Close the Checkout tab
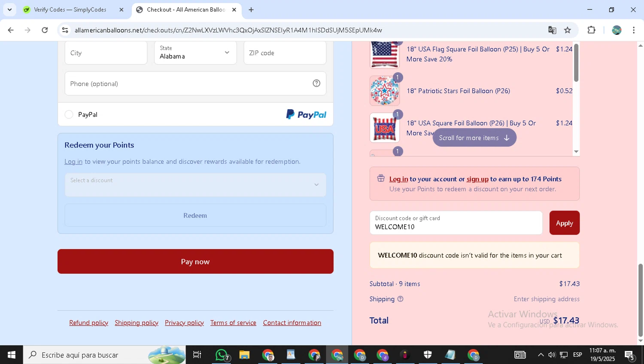The height and width of the screenshot is (364, 644). pyautogui.click(x=234, y=9)
